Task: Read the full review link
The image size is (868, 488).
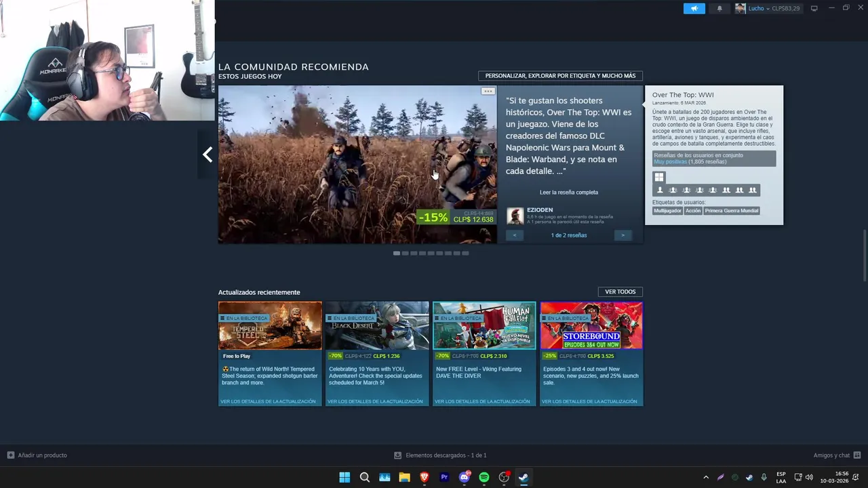Action: point(569,192)
